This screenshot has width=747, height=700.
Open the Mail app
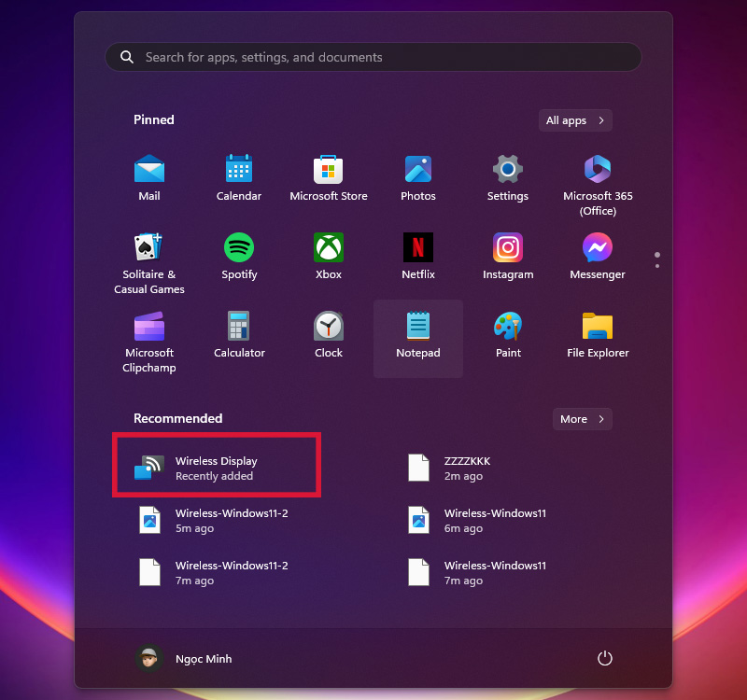(149, 177)
